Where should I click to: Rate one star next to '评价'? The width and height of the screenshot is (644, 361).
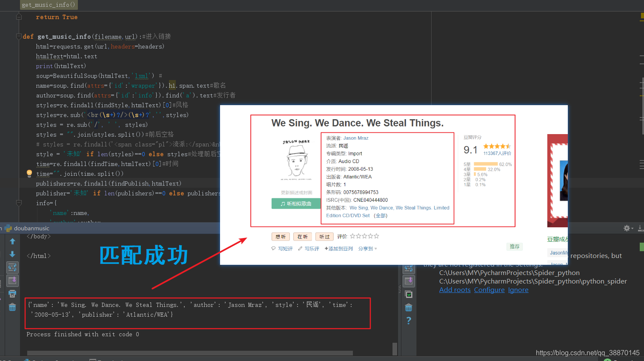[x=352, y=236]
